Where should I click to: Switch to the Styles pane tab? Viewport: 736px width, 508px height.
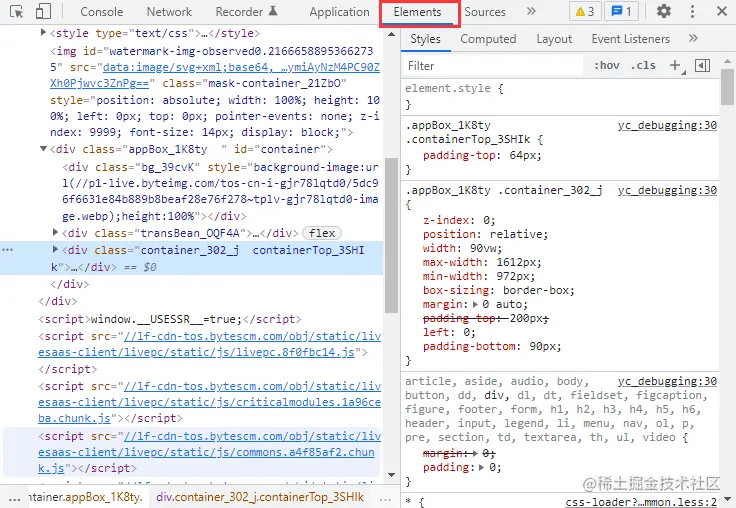click(425, 39)
